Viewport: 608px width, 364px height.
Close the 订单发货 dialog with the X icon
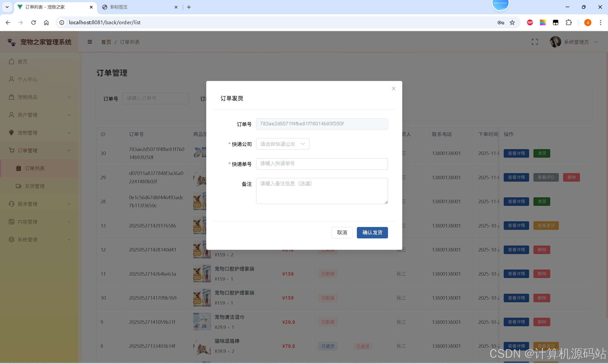pos(393,89)
